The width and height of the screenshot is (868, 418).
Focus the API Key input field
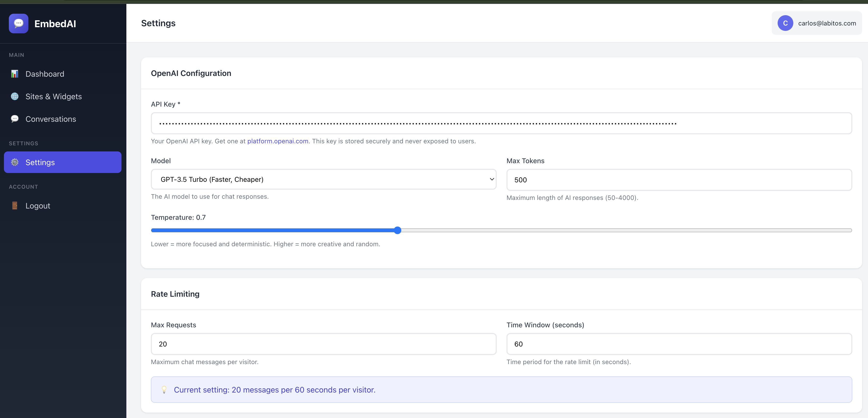[501, 123]
